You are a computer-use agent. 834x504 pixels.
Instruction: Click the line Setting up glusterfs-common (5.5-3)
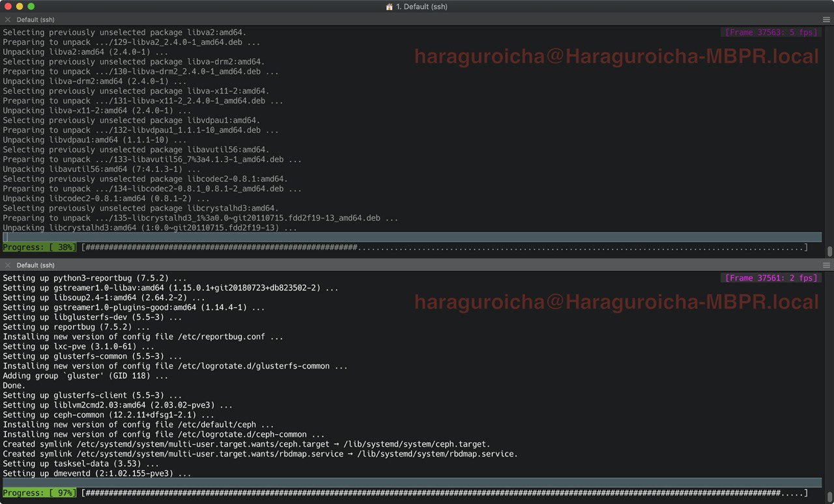[x=92, y=356]
